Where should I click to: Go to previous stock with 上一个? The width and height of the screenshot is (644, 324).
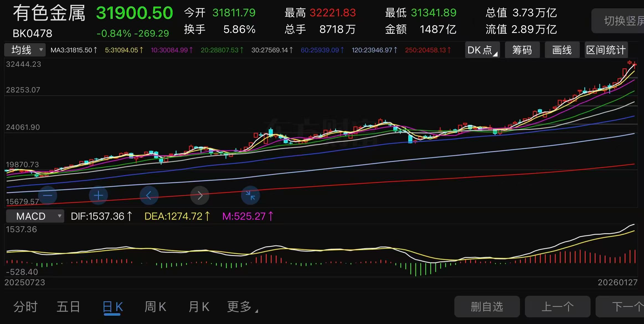click(557, 307)
